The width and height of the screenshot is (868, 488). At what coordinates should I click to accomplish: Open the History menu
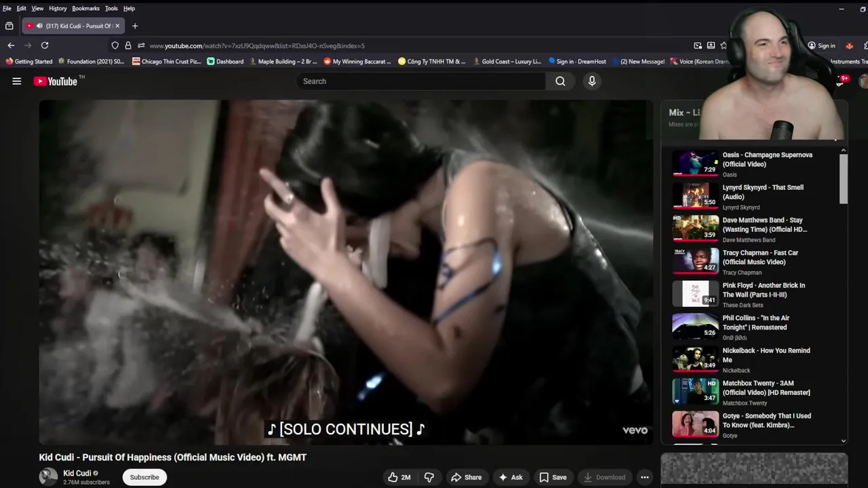tap(58, 8)
